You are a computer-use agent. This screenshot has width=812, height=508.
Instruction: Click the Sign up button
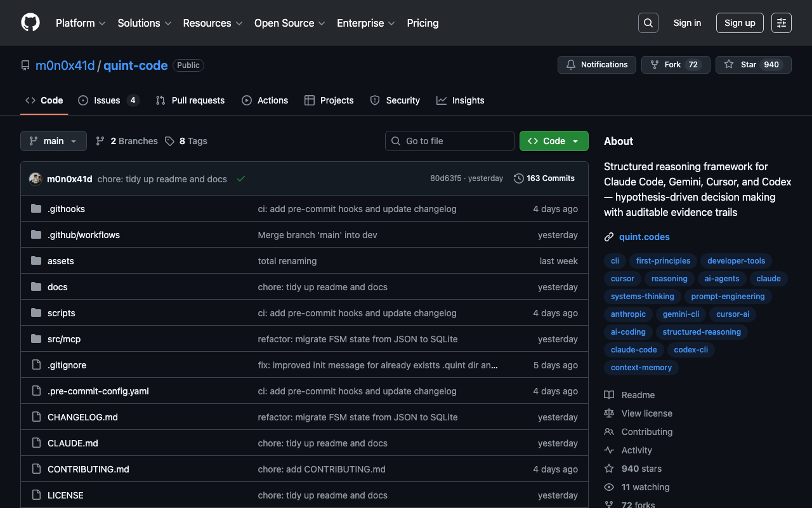740,23
